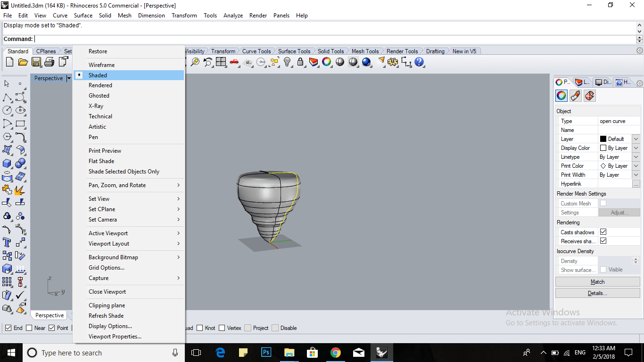This screenshot has height=362, width=644.
Task: Choose Ghosted display mode
Action: (129, 96)
